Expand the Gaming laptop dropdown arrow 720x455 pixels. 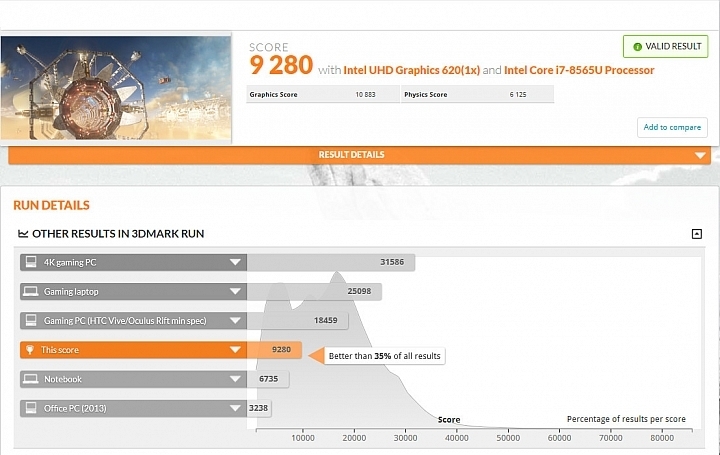tap(235, 292)
